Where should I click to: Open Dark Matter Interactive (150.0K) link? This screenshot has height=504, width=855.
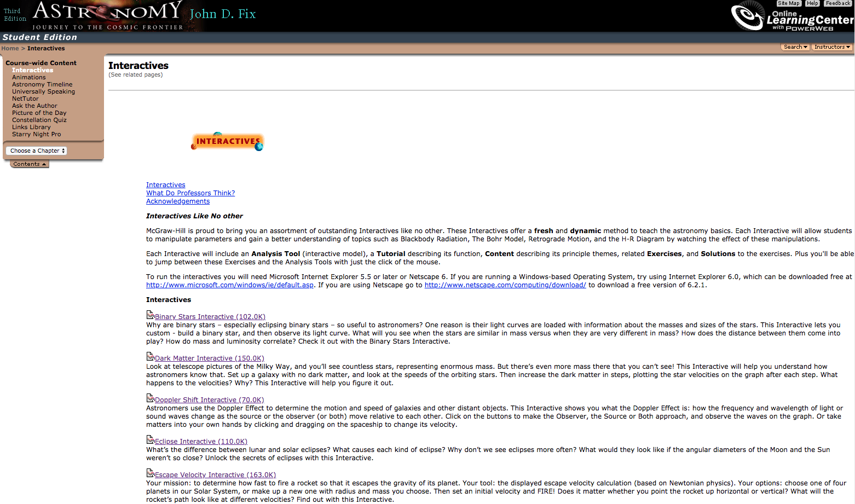[x=210, y=358]
